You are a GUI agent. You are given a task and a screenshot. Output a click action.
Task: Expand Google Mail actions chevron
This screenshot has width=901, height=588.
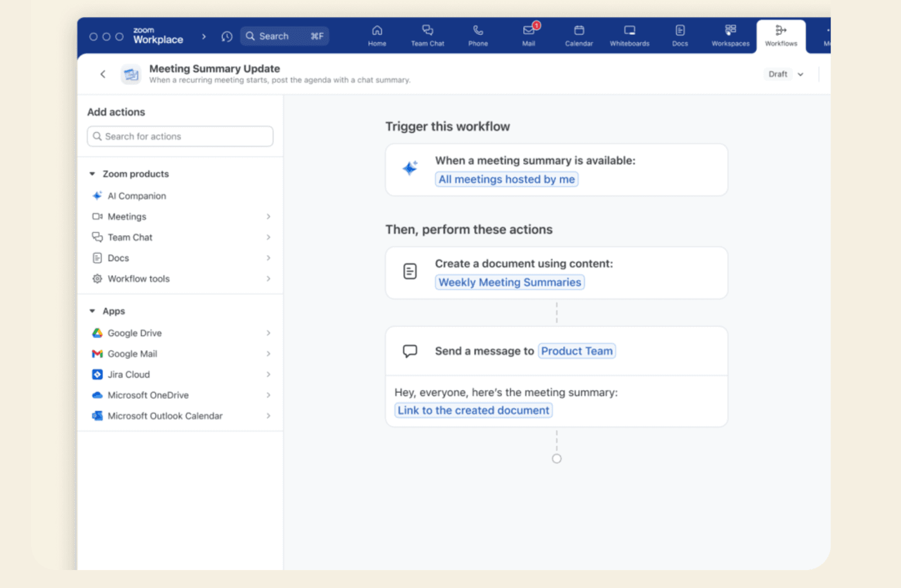point(268,354)
